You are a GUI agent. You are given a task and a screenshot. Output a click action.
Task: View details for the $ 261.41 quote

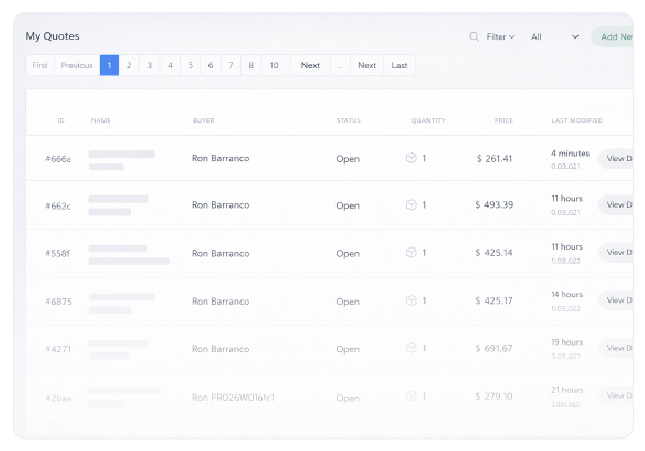coord(616,158)
